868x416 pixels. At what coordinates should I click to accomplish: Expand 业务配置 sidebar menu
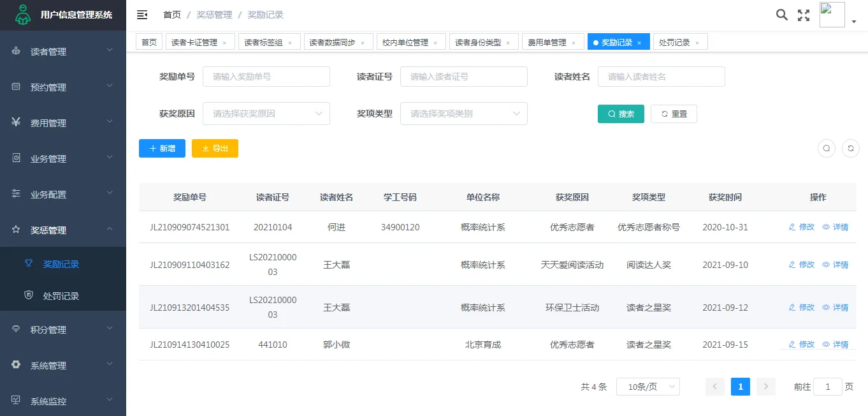click(63, 195)
